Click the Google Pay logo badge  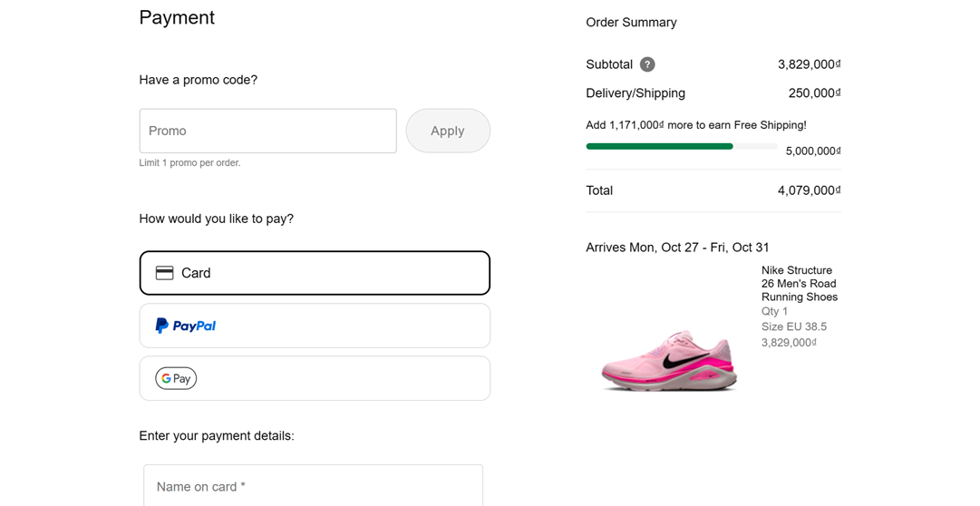pyautogui.click(x=176, y=378)
